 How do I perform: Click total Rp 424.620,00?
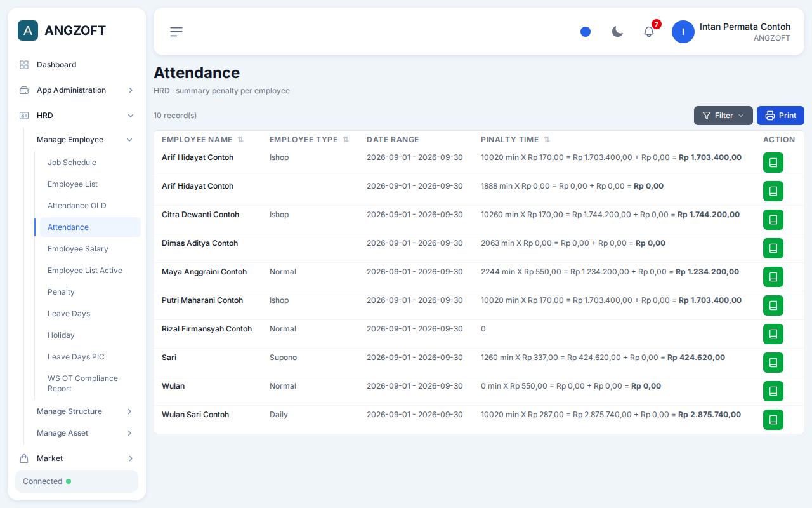coord(696,358)
